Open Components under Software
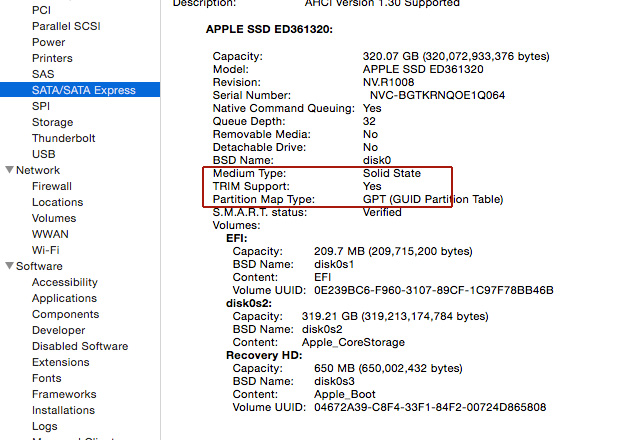The height and width of the screenshot is (440, 634). tap(66, 314)
